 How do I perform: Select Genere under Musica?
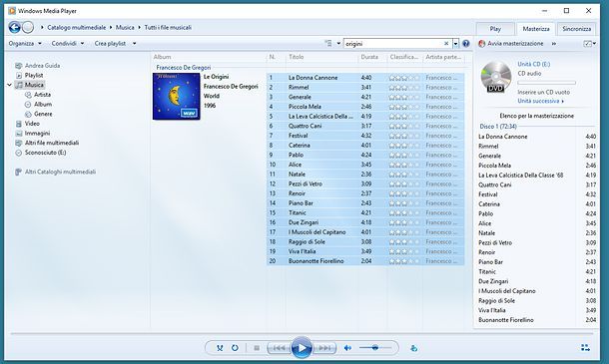[x=43, y=114]
